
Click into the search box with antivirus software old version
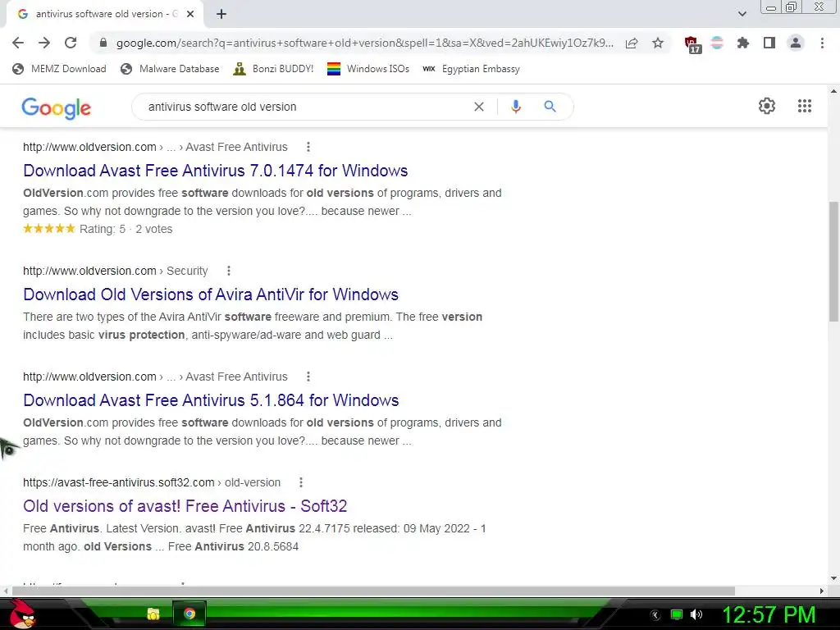[305, 107]
